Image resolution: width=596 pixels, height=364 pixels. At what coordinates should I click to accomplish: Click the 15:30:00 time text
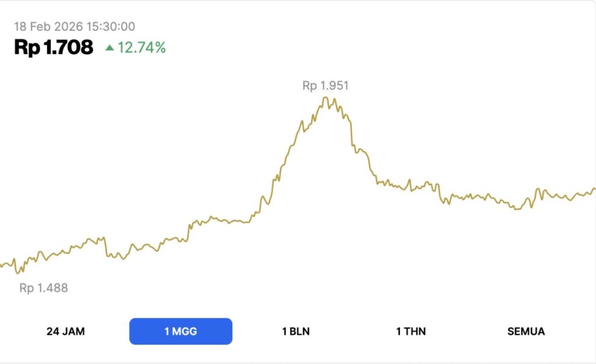pos(112,26)
